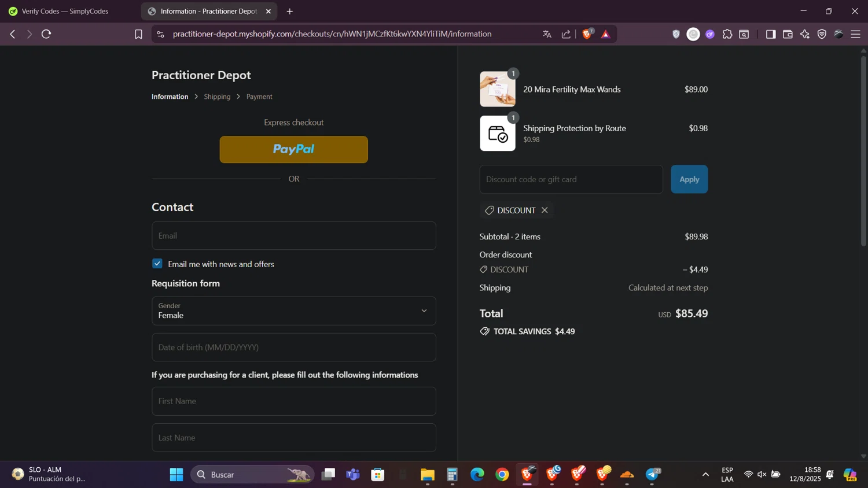Click the Total amount $85.49
Screen dimensions: 868x488
(x=692, y=313)
